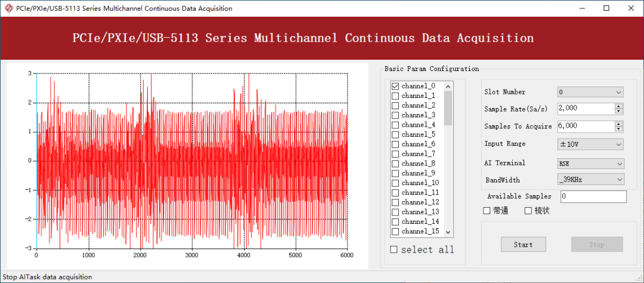This screenshot has height=283, width=644.
Task: Click the 'AI Terminal' label
Action: pos(505,163)
